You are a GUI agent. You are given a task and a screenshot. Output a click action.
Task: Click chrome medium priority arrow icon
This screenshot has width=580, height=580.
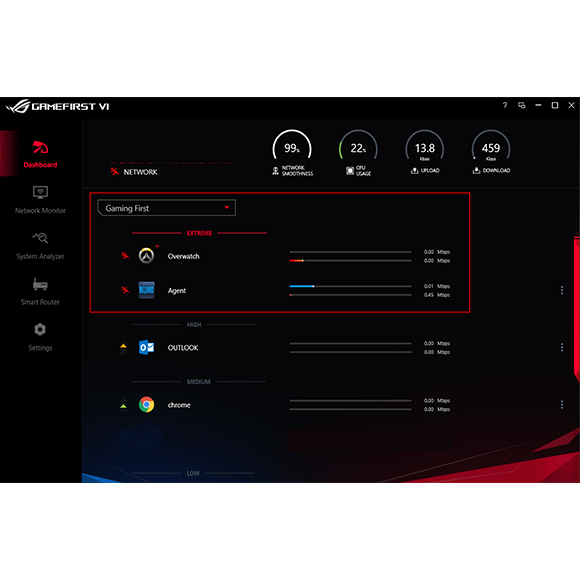123,404
